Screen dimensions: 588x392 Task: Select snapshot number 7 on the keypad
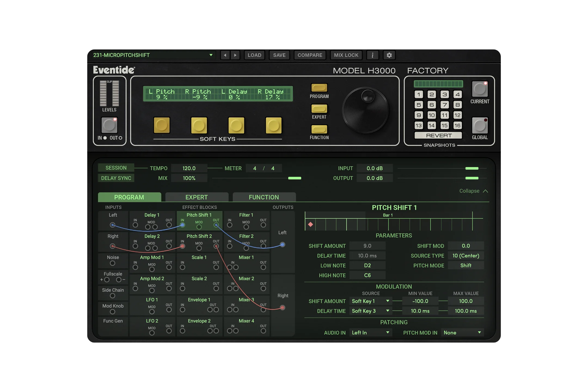point(444,105)
